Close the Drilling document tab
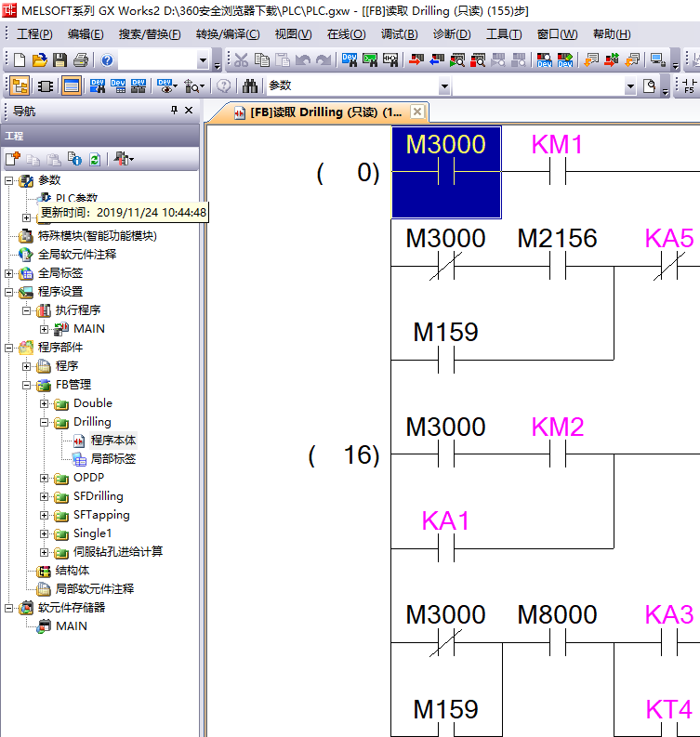700x737 pixels. click(417, 112)
